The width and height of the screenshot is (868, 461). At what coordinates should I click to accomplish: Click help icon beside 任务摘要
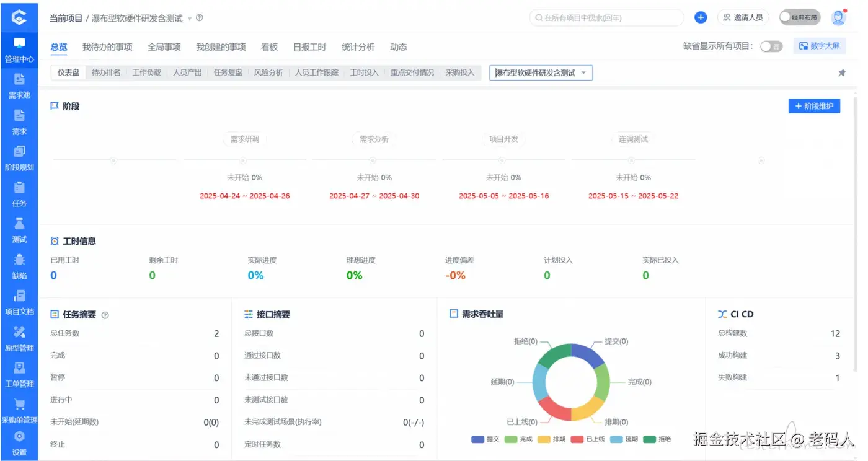click(x=105, y=315)
